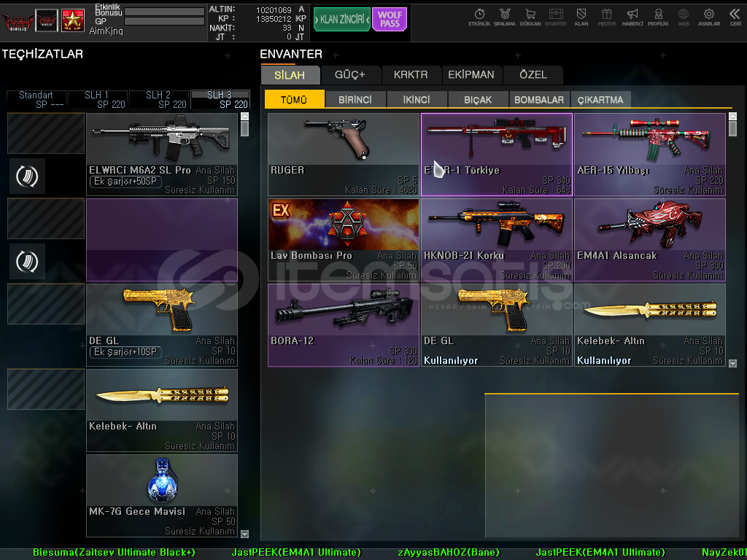Click the ALTIN balance value 10201069
The height and width of the screenshot is (560, 747).
coord(274,10)
